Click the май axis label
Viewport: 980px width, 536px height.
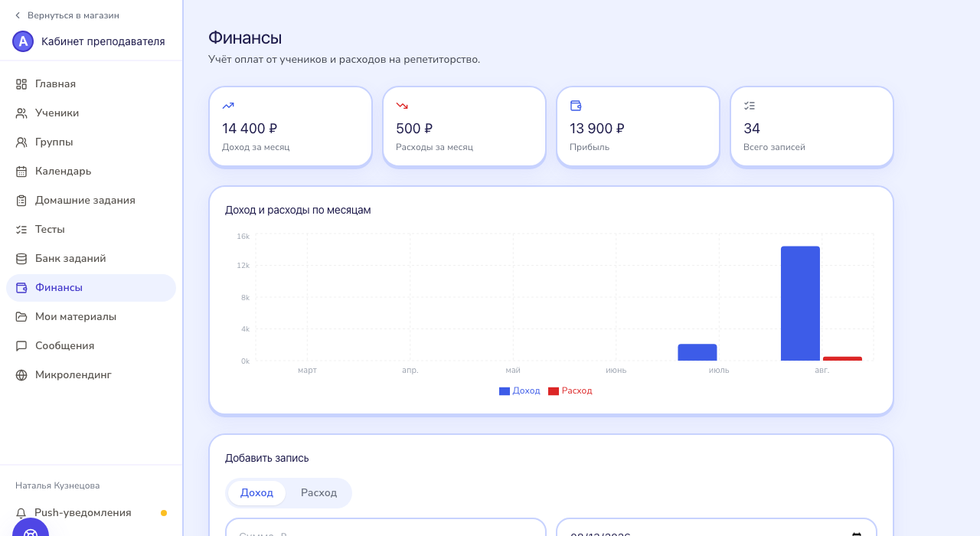(513, 371)
